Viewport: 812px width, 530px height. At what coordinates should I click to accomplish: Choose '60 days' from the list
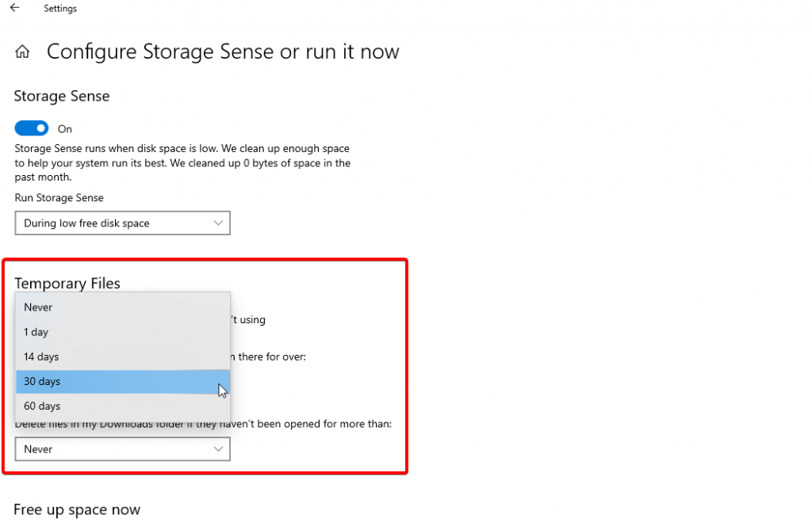[42, 406]
